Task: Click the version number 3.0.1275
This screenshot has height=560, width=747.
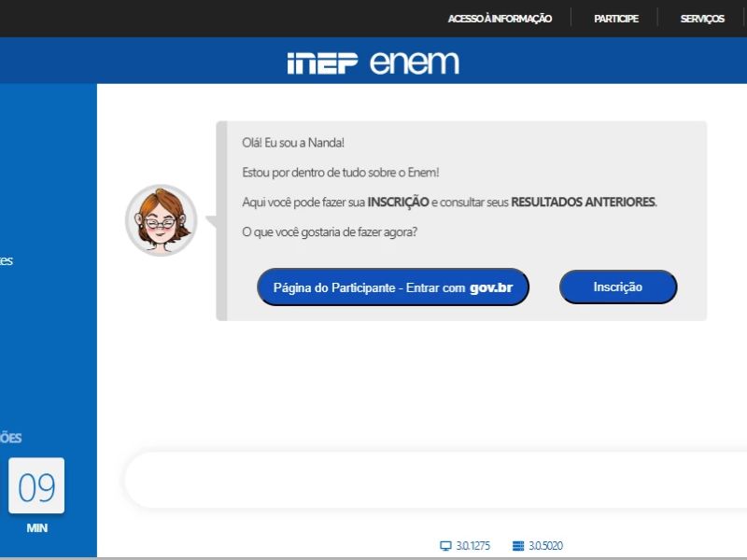Action: click(473, 546)
